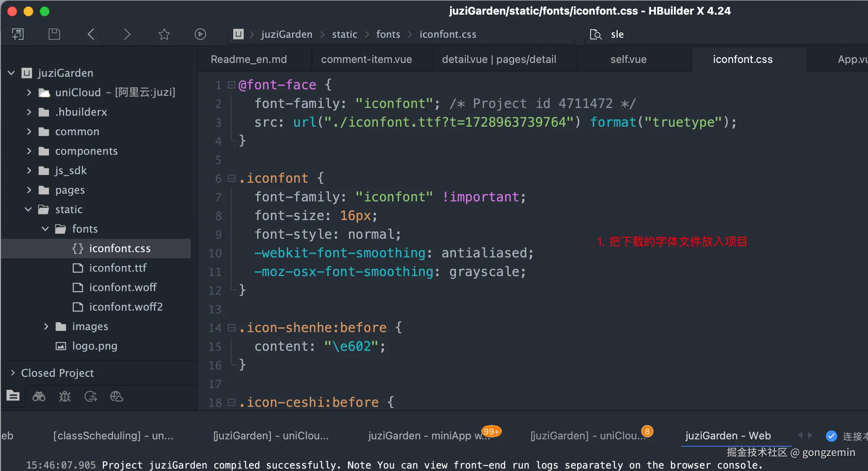868x471 pixels.
Task: Click the run play icon
Action: coord(200,34)
